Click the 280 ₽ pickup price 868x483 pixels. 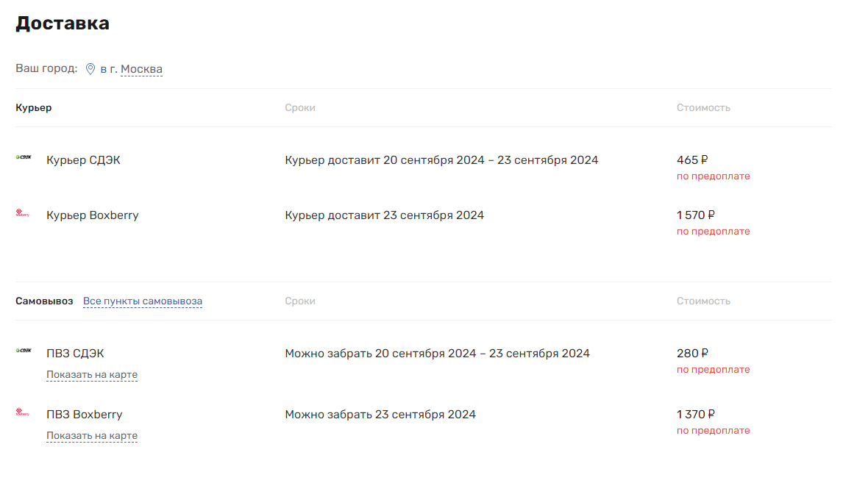click(692, 353)
